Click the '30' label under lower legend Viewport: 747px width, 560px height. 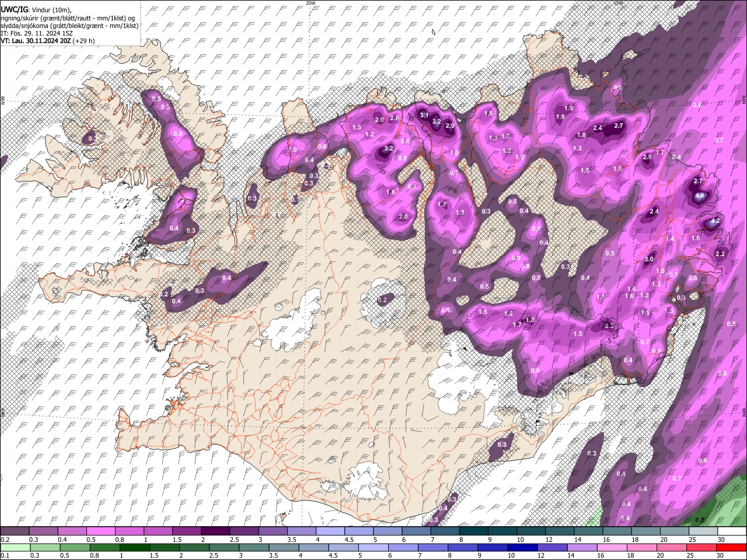[720, 556]
